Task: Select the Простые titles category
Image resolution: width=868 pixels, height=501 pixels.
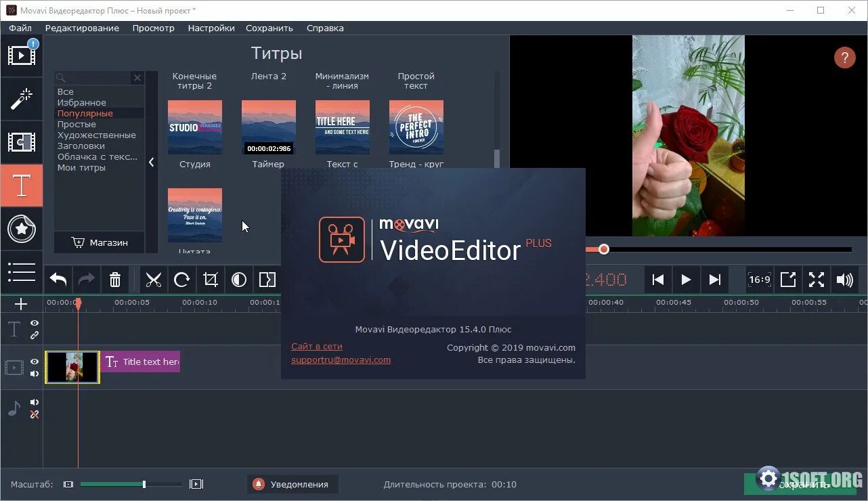Action: (99, 124)
